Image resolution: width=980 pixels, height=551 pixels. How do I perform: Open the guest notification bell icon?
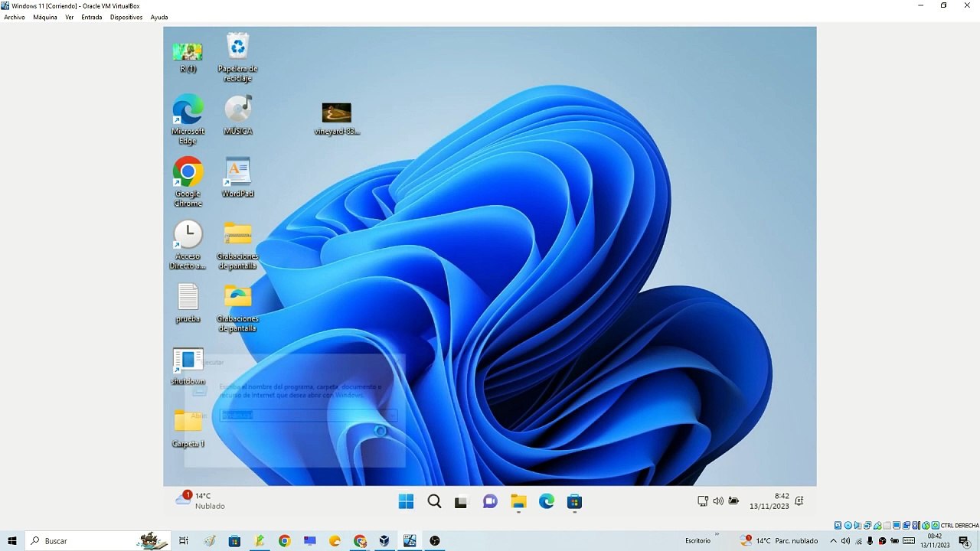(x=799, y=501)
